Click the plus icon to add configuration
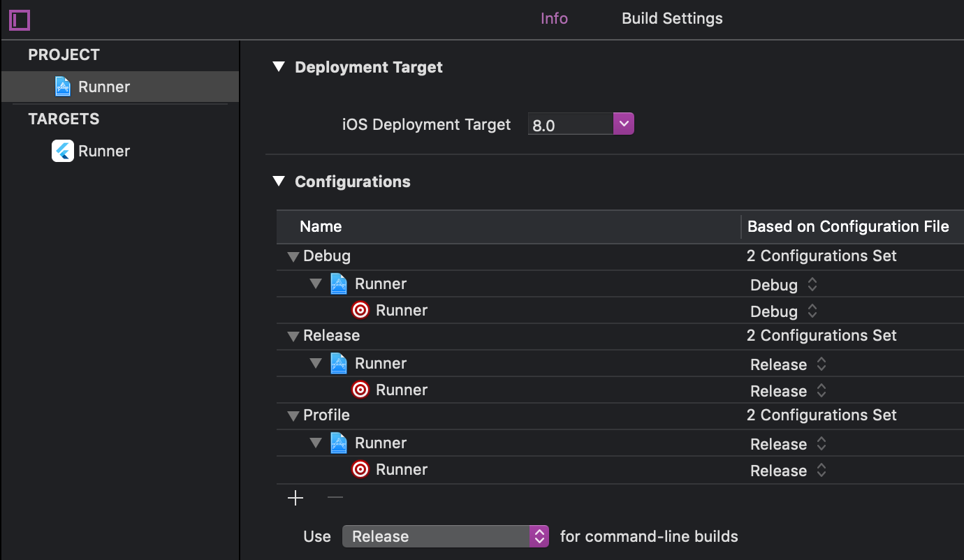This screenshot has width=964, height=560. (x=296, y=498)
